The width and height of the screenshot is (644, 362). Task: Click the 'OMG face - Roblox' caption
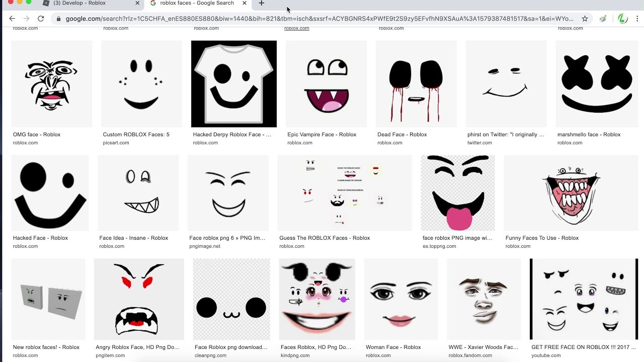37,135
